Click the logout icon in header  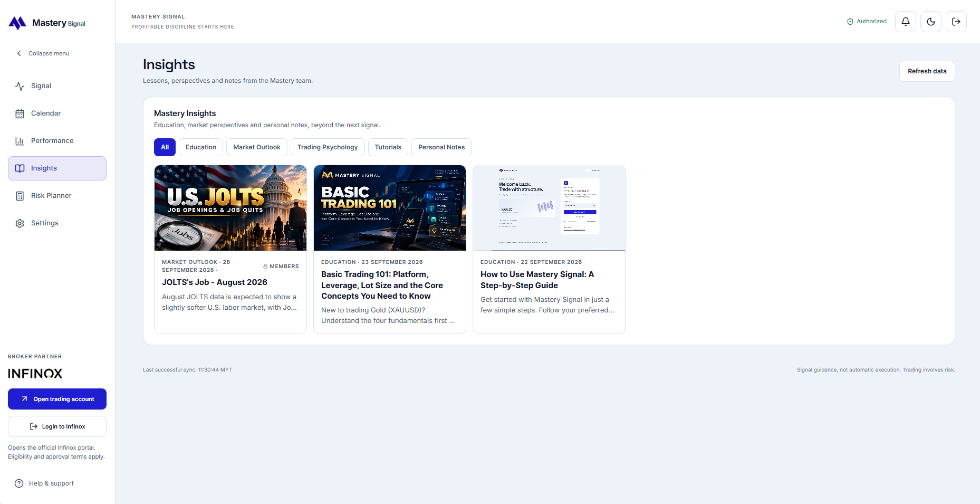coord(956,22)
